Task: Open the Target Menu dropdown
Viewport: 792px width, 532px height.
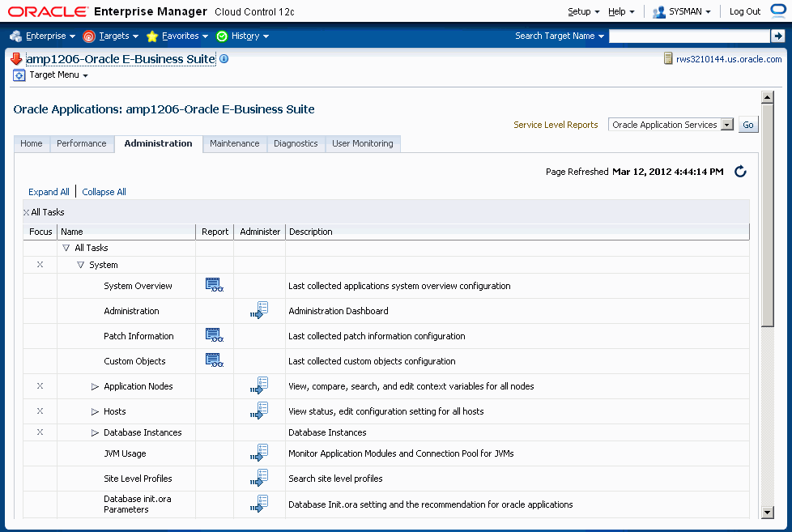Action: [58, 75]
